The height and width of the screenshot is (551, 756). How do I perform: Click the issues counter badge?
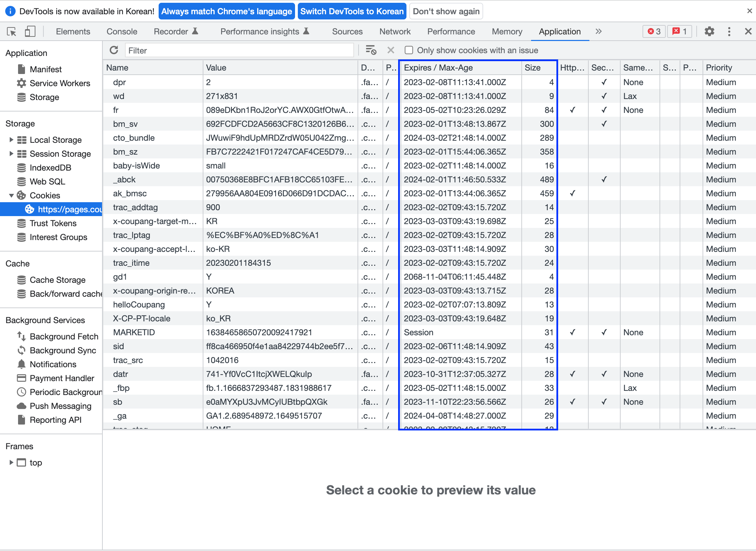tap(680, 32)
